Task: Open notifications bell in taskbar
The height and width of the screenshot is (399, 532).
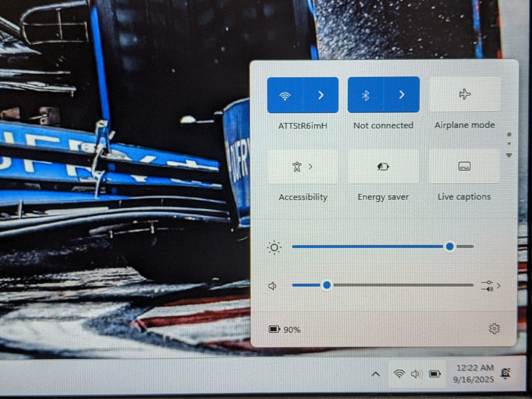Action: pos(506,373)
